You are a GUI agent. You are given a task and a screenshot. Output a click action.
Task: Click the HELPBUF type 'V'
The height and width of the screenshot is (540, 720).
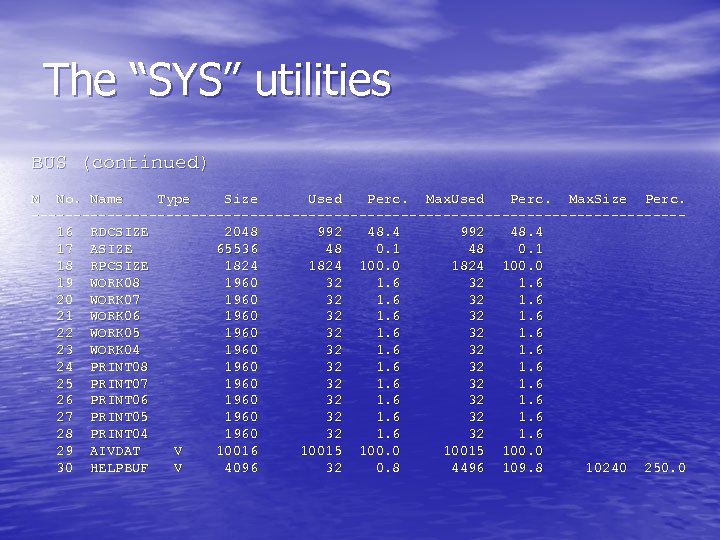coord(178,468)
